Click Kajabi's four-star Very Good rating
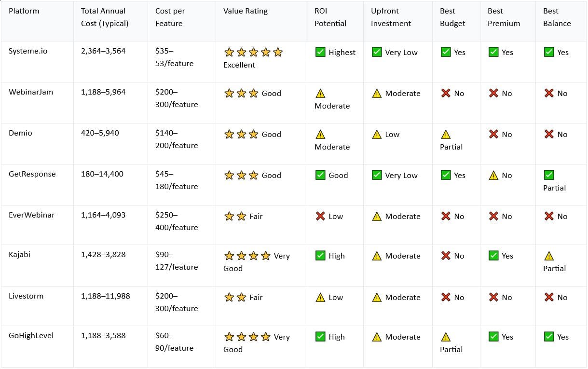This screenshot has height=369, width=588. click(257, 262)
